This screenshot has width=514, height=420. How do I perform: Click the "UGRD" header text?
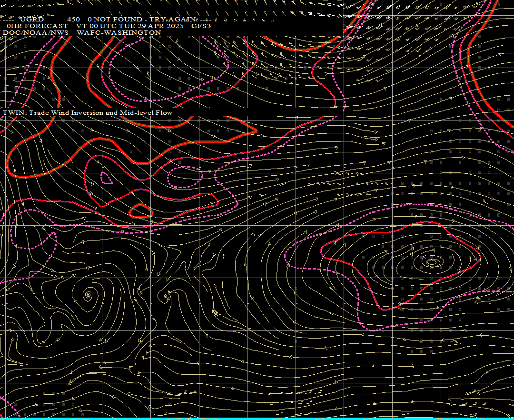coord(31,20)
